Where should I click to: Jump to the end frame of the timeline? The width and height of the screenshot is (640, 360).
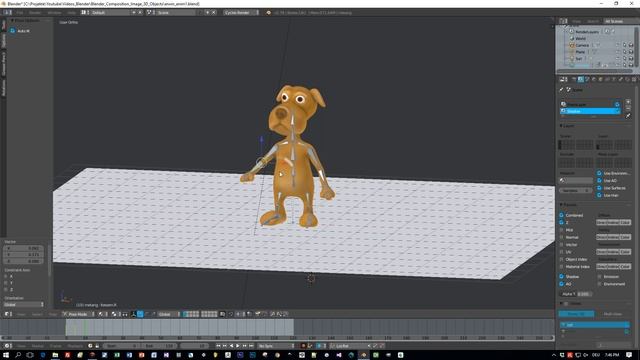(251, 346)
